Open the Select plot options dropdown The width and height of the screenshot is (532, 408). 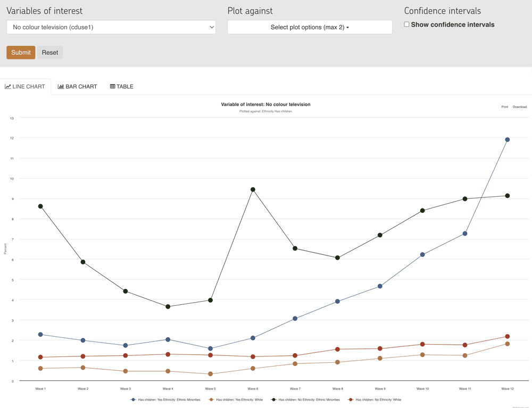(310, 27)
